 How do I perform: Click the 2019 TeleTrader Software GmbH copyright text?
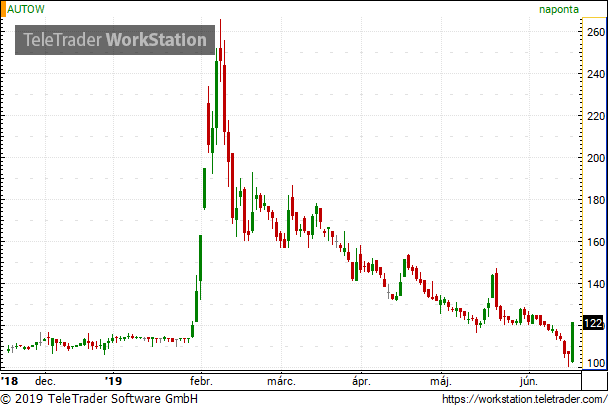tap(99, 399)
